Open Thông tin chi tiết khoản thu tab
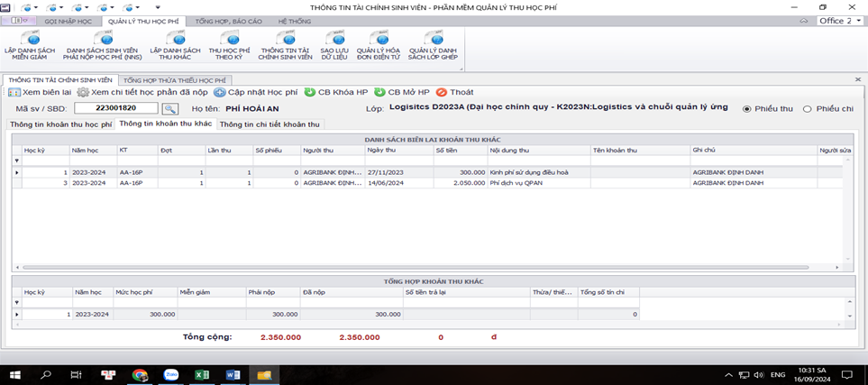The height and width of the screenshot is (385, 868). (x=269, y=124)
